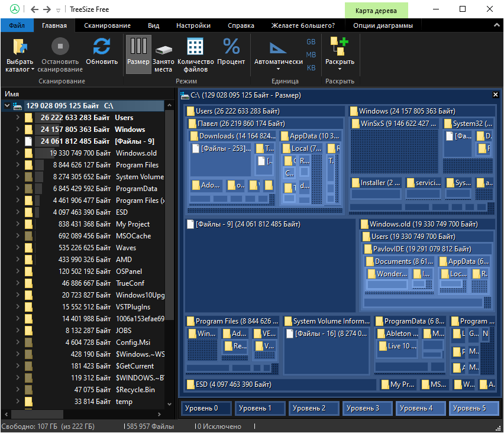The image size is (504, 433).
Task: Click the ESD block in treemap
Action: 280,384
